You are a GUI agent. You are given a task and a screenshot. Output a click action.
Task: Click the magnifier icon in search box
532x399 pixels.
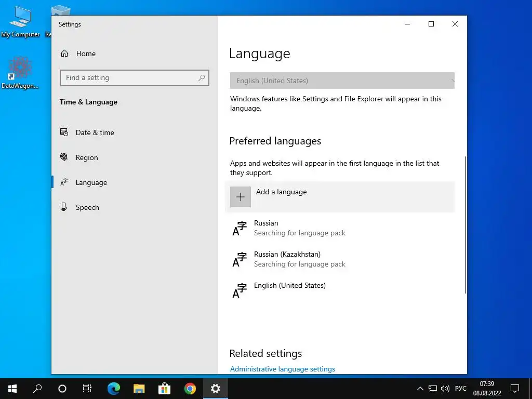click(201, 78)
